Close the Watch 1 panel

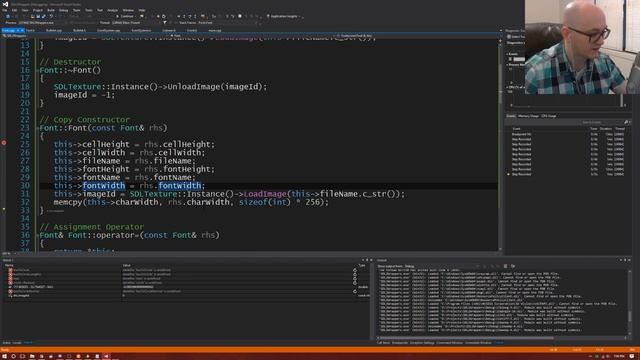(x=371, y=260)
